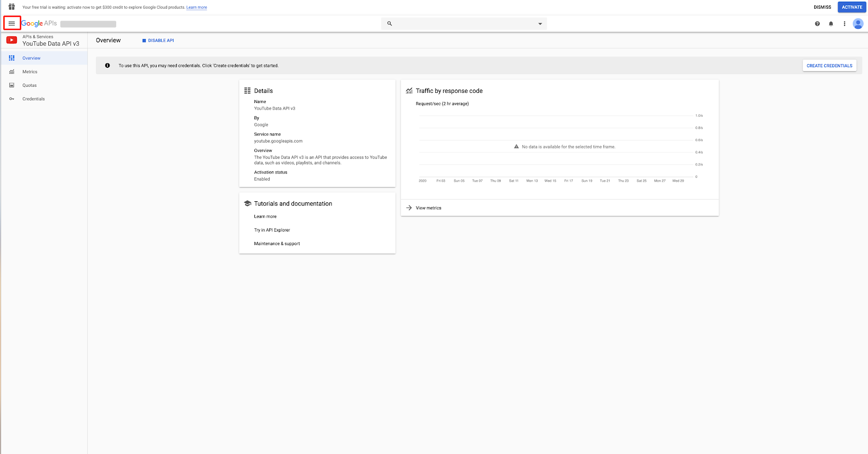Open the trial banner Learn more link

[196, 8]
